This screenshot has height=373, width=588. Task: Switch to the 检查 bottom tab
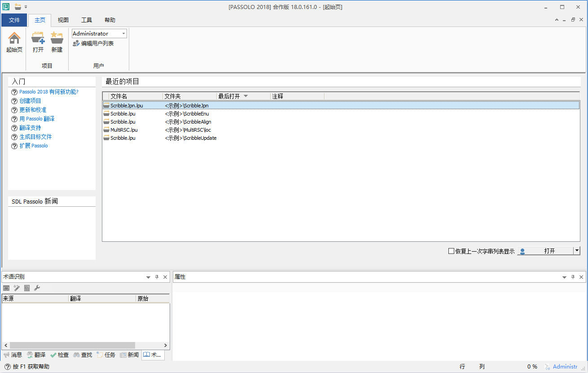(x=59, y=355)
